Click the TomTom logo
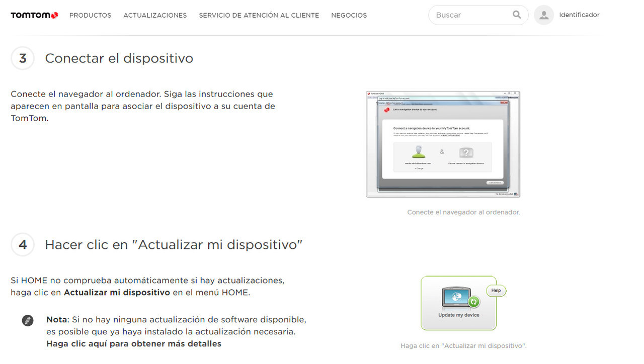 pos(34,15)
